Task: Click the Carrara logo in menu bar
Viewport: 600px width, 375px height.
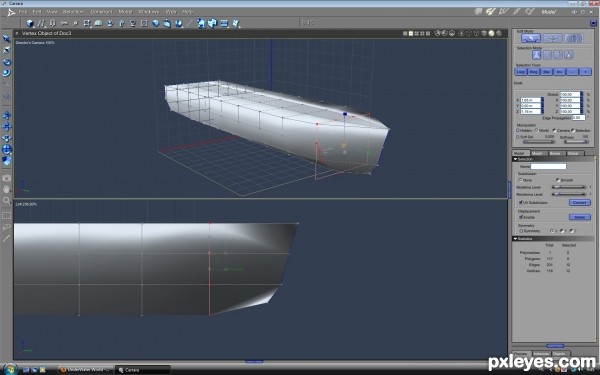Action: pyautogui.click(x=11, y=12)
